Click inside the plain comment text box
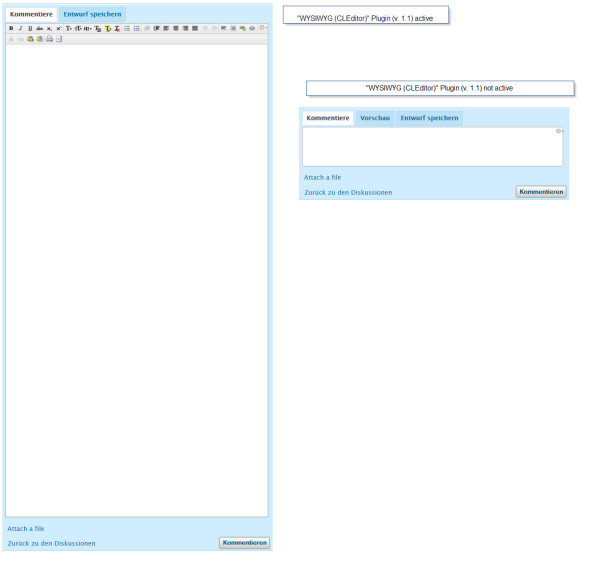 (432, 147)
